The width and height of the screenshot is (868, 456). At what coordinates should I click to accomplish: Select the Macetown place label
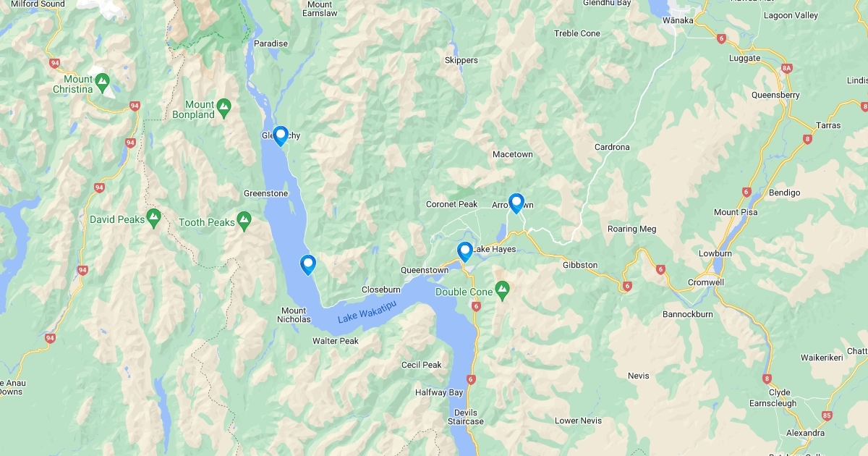[513, 154]
